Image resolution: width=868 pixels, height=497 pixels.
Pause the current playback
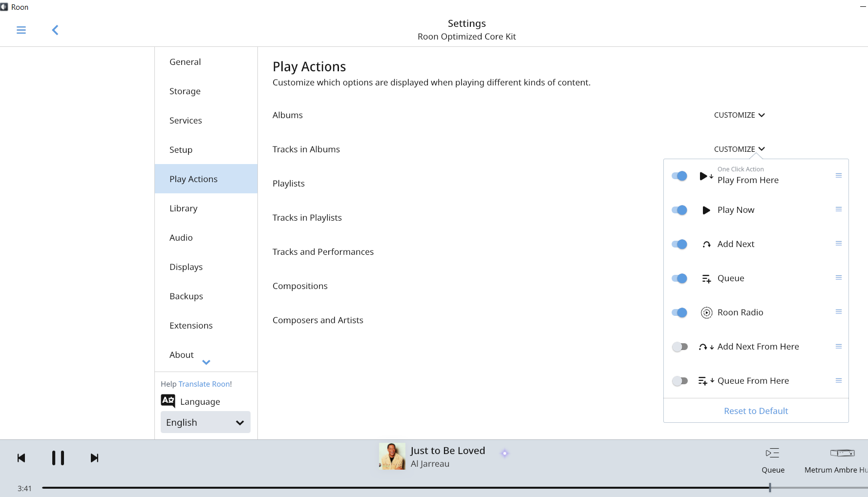coord(58,458)
